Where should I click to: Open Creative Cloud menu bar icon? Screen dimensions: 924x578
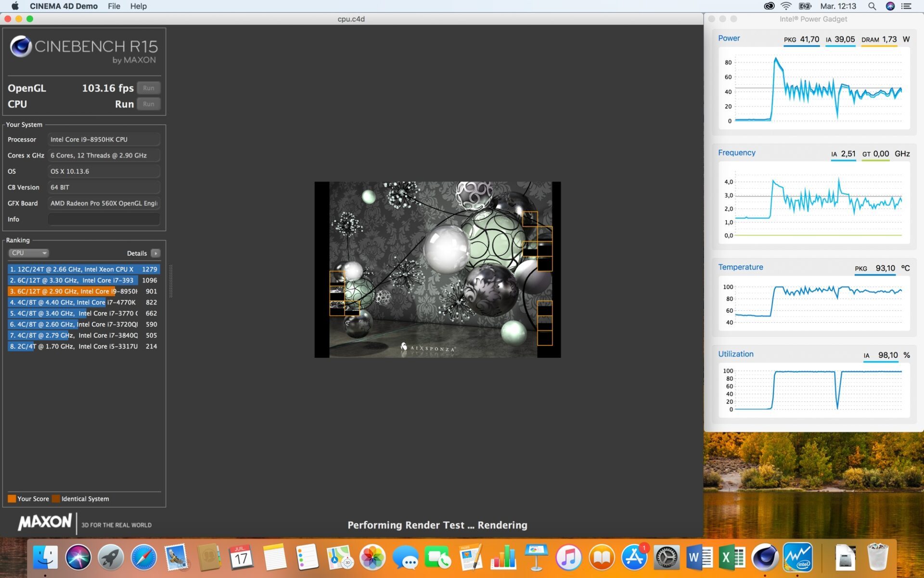click(769, 6)
